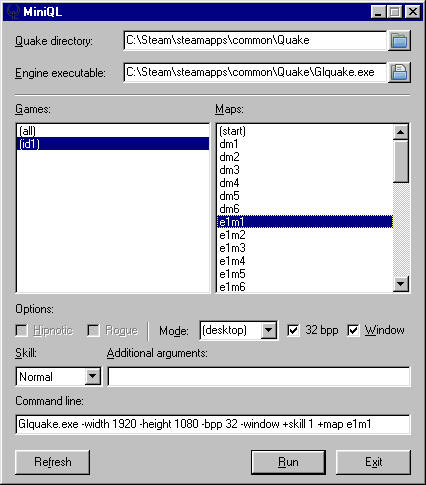Tick the Hipnotic checkbox
Image resolution: width=426 pixels, height=485 pixels.
tap(22, 331)
